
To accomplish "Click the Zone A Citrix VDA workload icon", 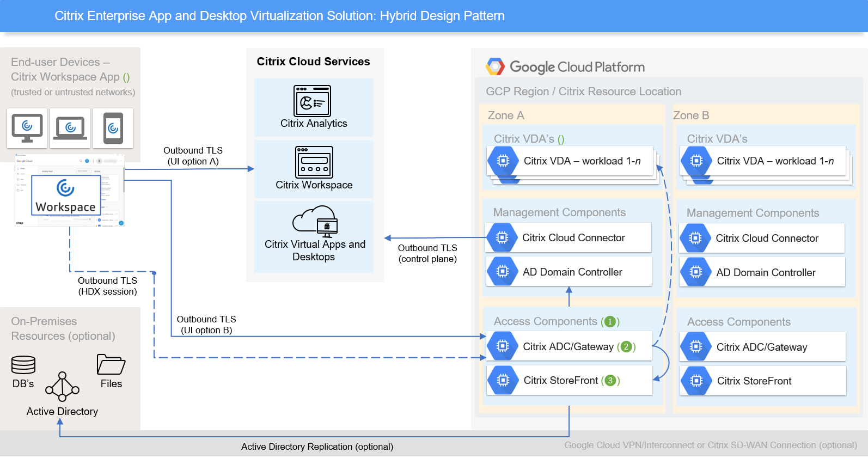I will [x=503, y=161].
